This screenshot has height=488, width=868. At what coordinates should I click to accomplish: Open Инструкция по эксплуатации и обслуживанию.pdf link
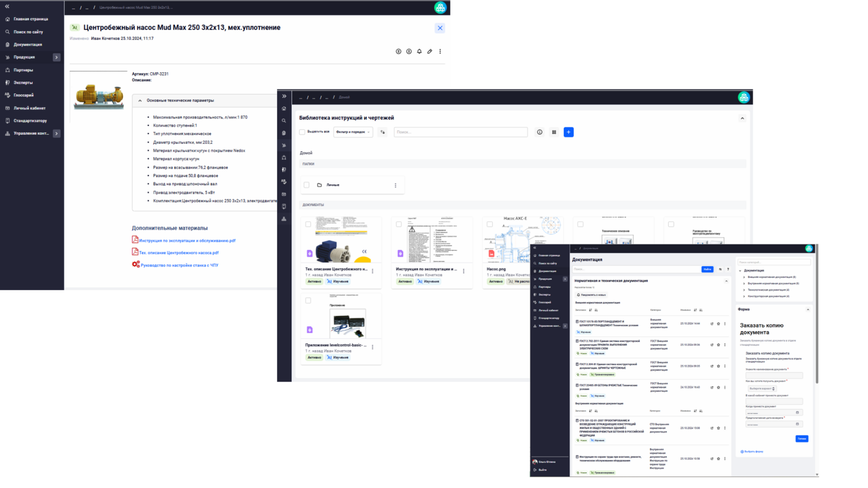(x=187, y=241)
